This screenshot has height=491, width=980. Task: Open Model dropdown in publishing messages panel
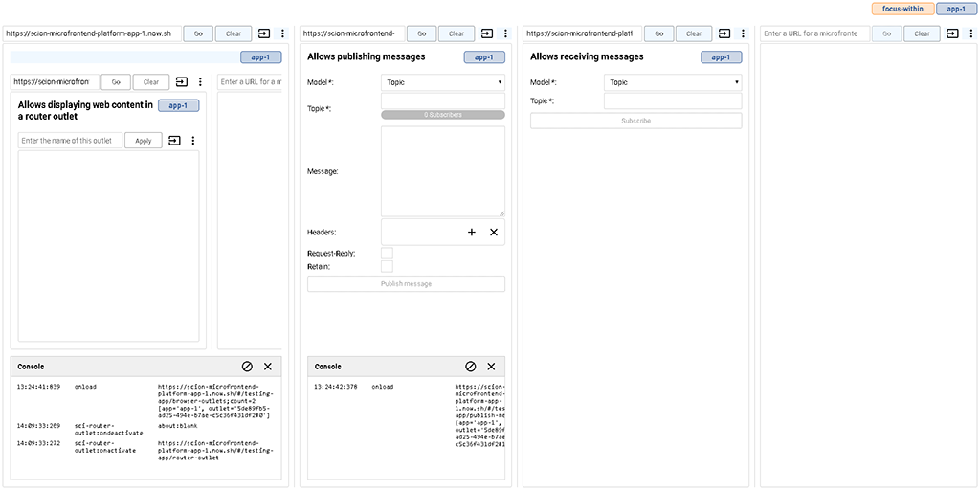tap(442, 82)
